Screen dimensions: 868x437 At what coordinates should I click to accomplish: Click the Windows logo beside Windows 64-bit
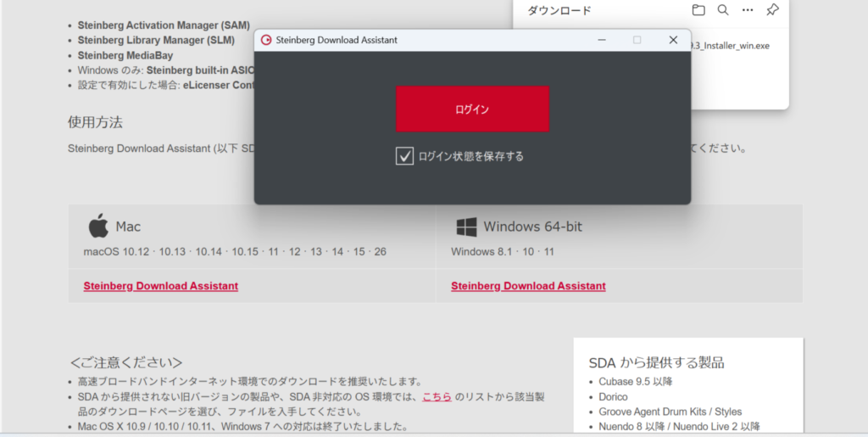(x=467, y=227)
